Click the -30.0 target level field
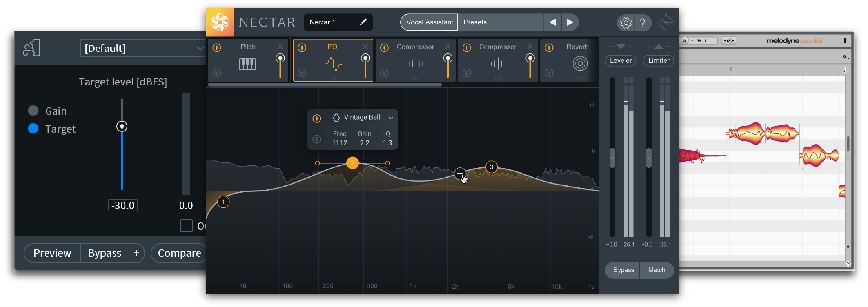Screen dimensions: 868x307 click(x=123, y=205)
